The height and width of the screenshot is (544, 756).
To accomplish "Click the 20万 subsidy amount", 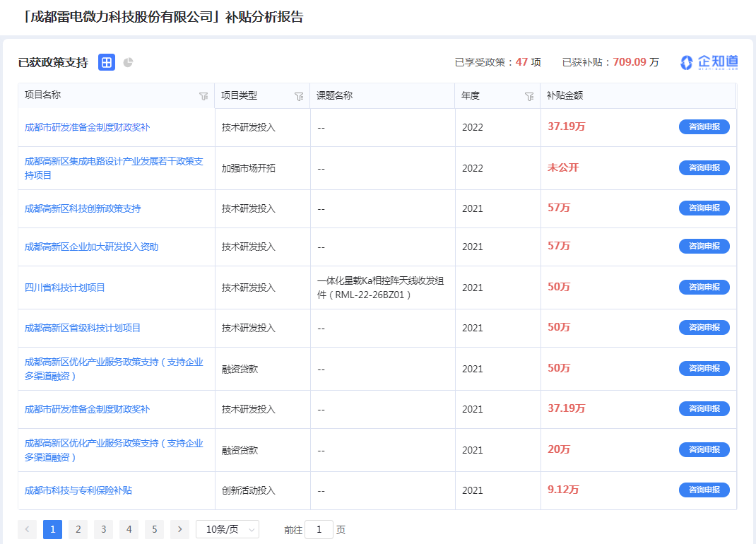I will click(559, 449).
